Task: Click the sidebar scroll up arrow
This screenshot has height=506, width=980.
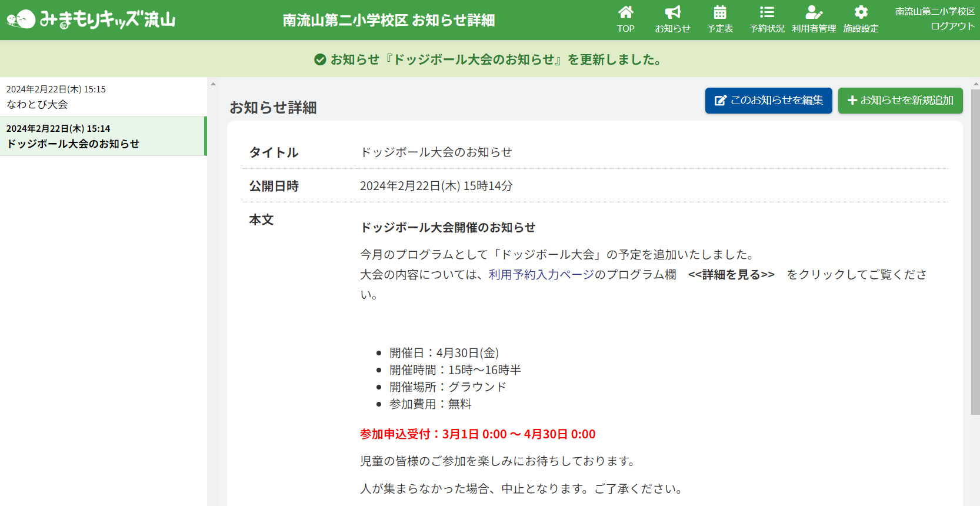Action: click(x=213, y=84)
